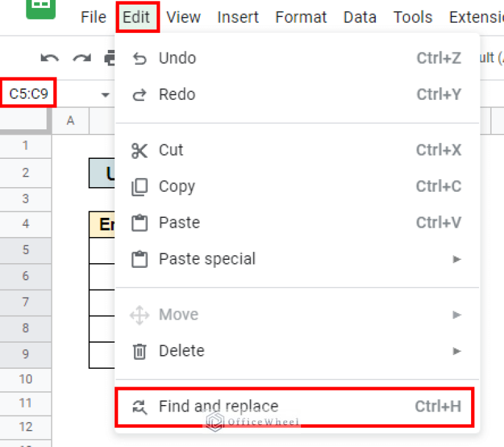
Task: Expand the Delete submenu
Action: pos(297,351)
